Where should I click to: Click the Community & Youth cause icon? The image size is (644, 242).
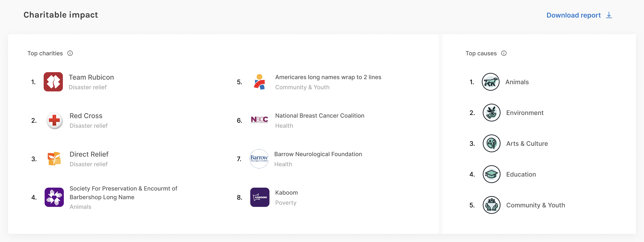(491, 205)
